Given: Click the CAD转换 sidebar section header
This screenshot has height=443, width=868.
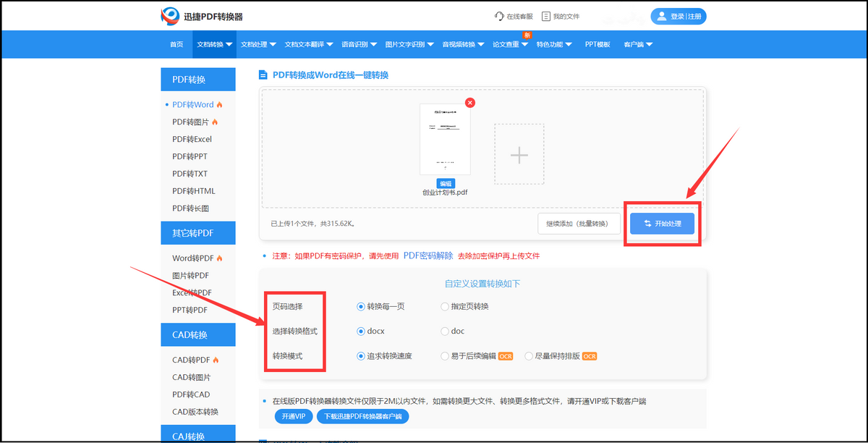Looking at the screenshot, I should click(x=198, y=334).
